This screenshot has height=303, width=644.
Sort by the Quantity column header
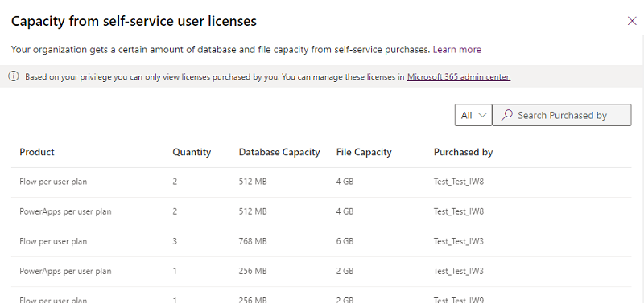192,152
